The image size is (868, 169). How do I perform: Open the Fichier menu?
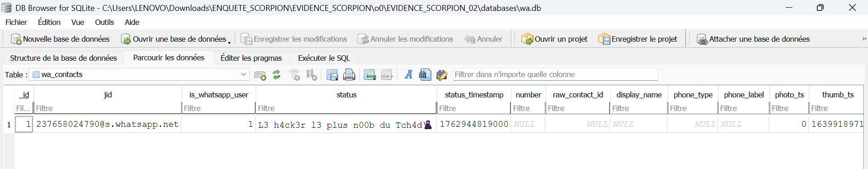[x=16, y=22]
